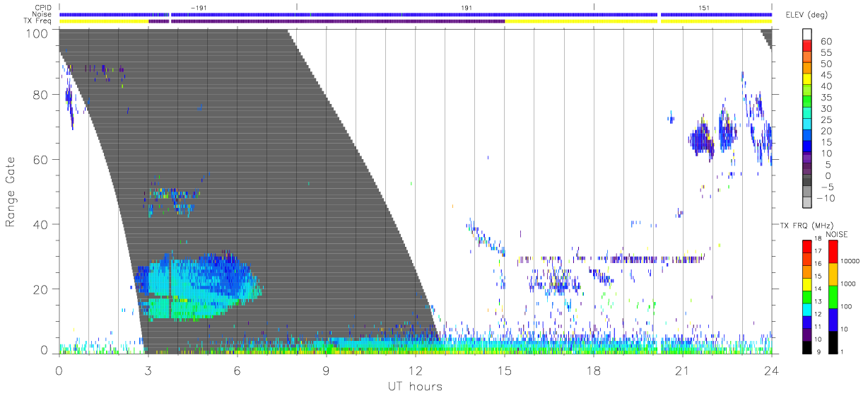868x401 pixels.
Task: Click the CPID value '151'
Action: click(705, 7)
